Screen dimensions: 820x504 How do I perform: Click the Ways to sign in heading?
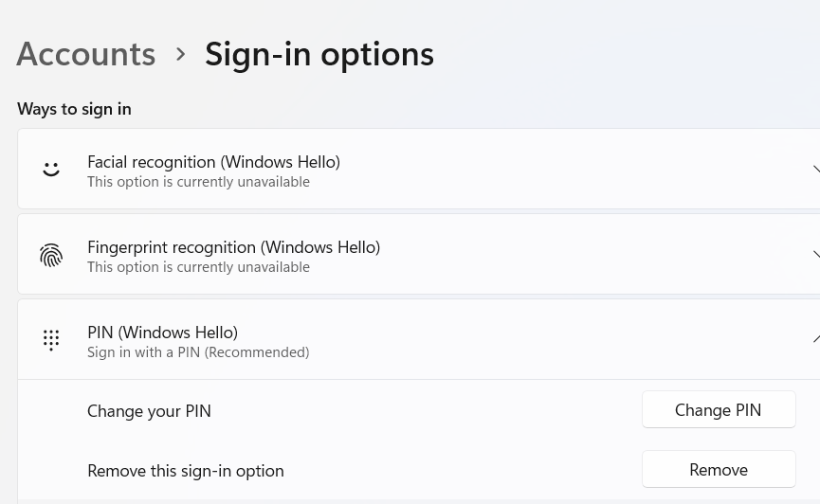coord(74,109)
